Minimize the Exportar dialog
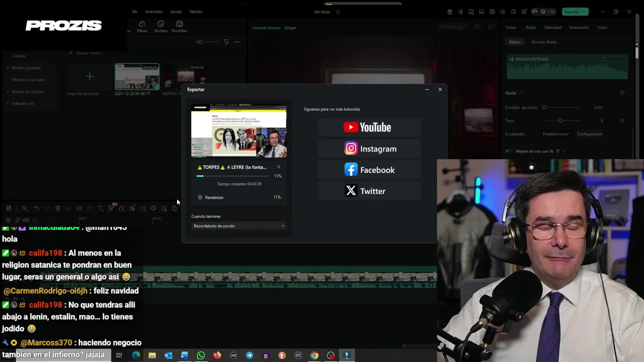The height and width of the screenshot is (362, 644). point(427,89)
